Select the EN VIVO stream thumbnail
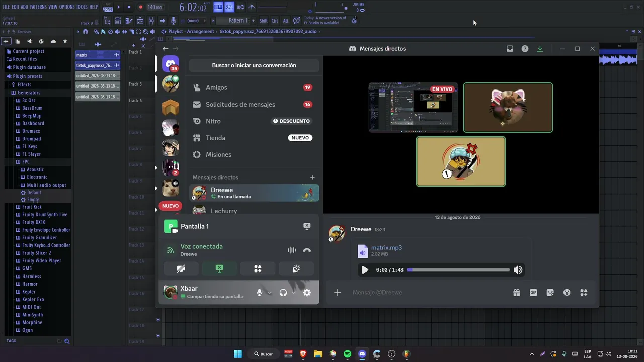644x362 pixels. [414, 108]
